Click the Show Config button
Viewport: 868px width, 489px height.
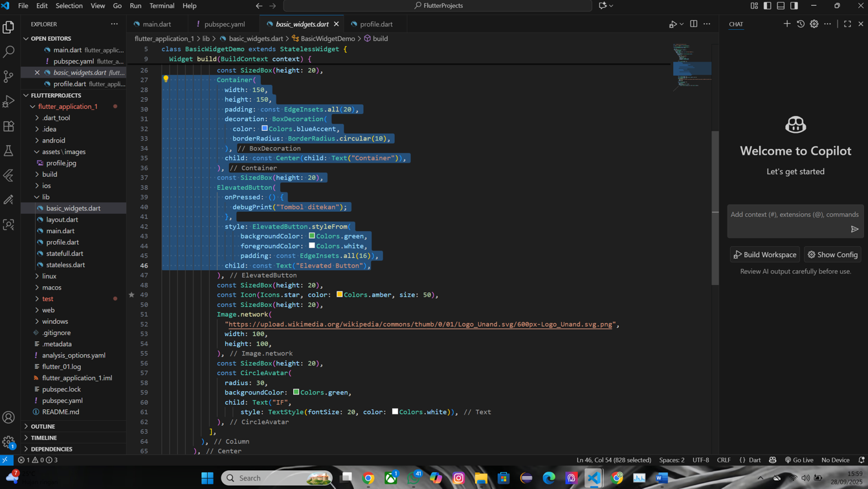(x=833, y=255)
